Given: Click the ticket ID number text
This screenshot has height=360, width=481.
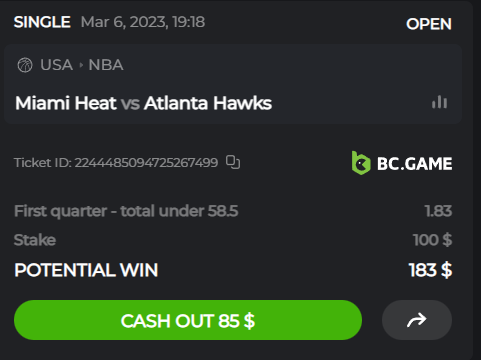Looking at the screenshot, I should 146,163.
